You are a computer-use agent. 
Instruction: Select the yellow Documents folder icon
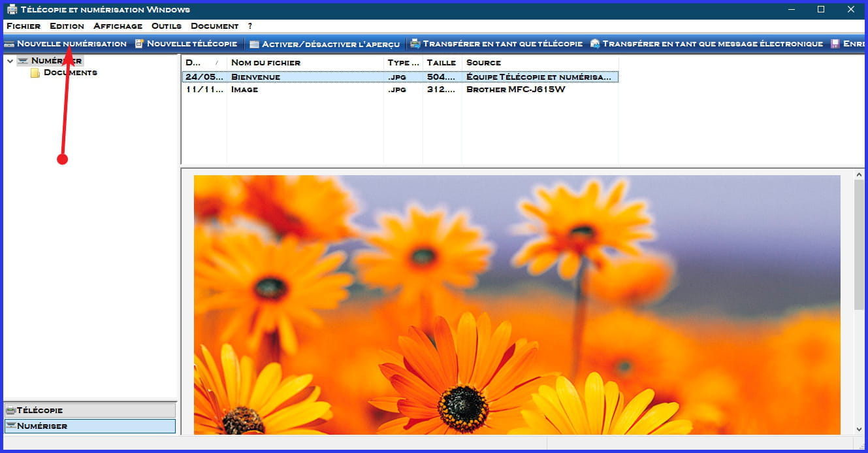pyautogui.click(x=35, y=73)
